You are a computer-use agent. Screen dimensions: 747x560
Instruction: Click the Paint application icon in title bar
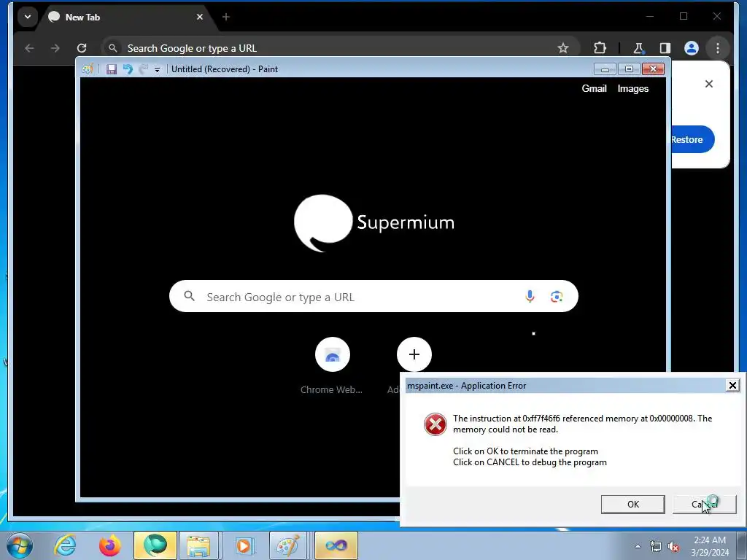coord(88,69)
